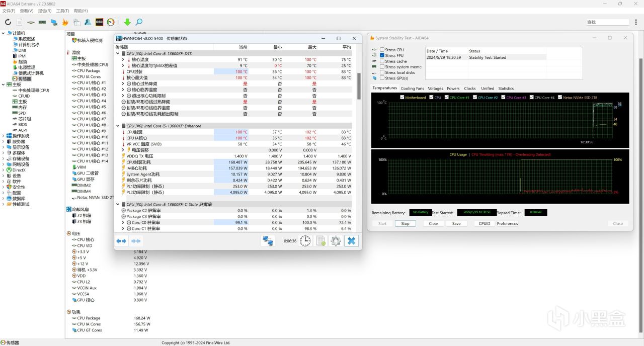Click the Save button in stability test
644x346 pixels.
(456, 223)
